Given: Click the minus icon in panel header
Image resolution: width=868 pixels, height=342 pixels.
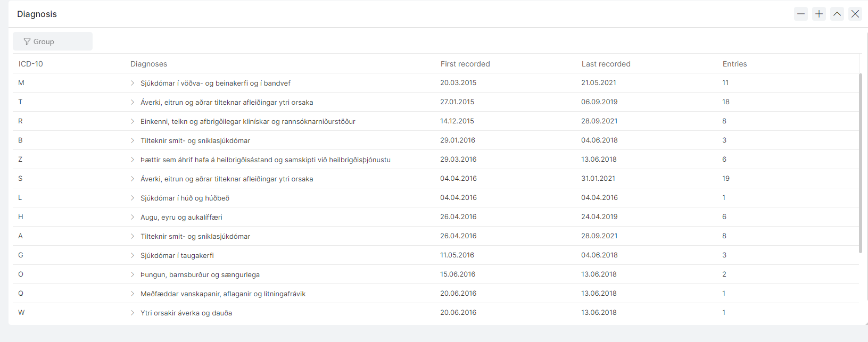Looking at the screenshot, I should click(800, 14).
